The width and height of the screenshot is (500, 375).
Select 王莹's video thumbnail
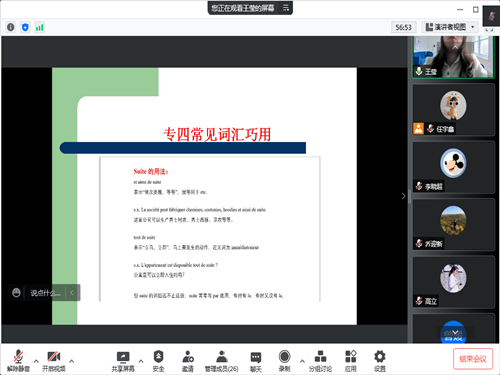tap(453, 57)
